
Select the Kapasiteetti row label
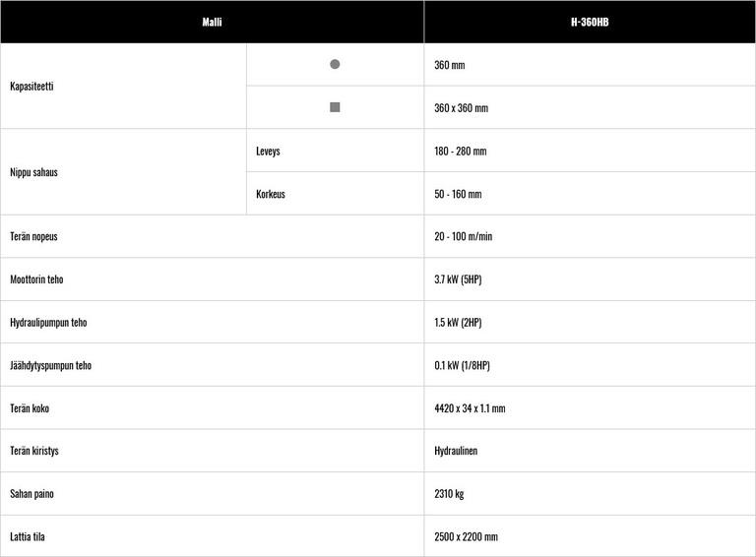[31, 87]
